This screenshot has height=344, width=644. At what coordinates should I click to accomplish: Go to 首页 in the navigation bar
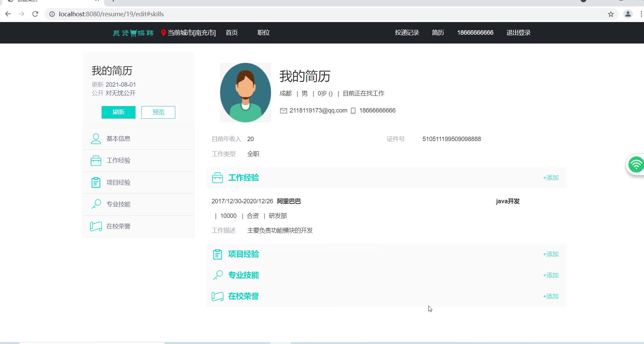pyautogui.click(x=232, y=33)
